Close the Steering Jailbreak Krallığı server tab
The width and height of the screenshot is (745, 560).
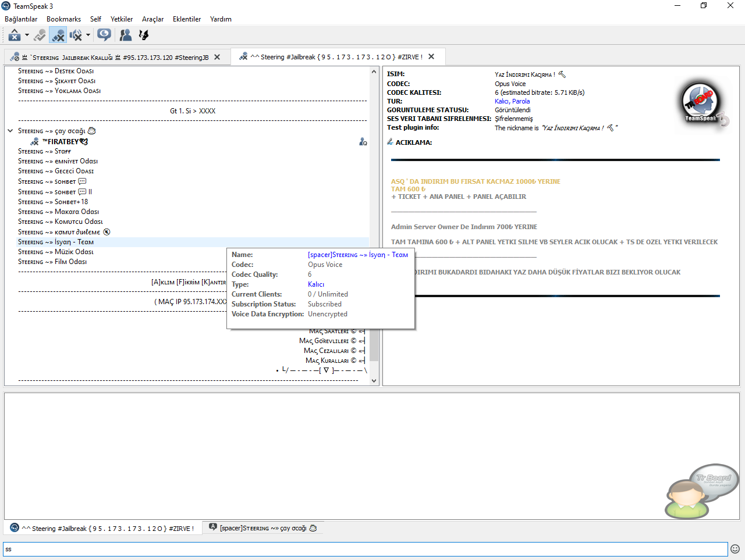coord(217,57)
